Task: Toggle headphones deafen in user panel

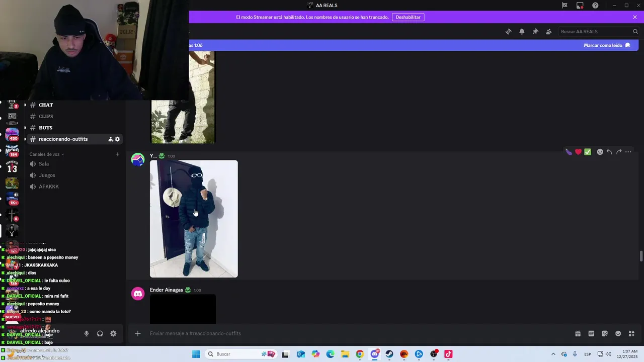Action: tap(100, 334)
